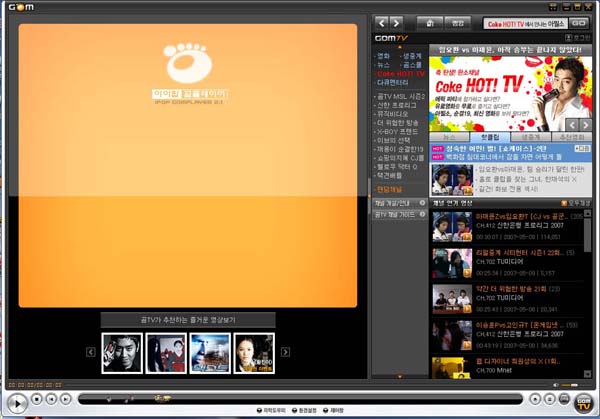Play the video thumbnail in news strip
600x419 pixels.
click(x=452, y=180)
